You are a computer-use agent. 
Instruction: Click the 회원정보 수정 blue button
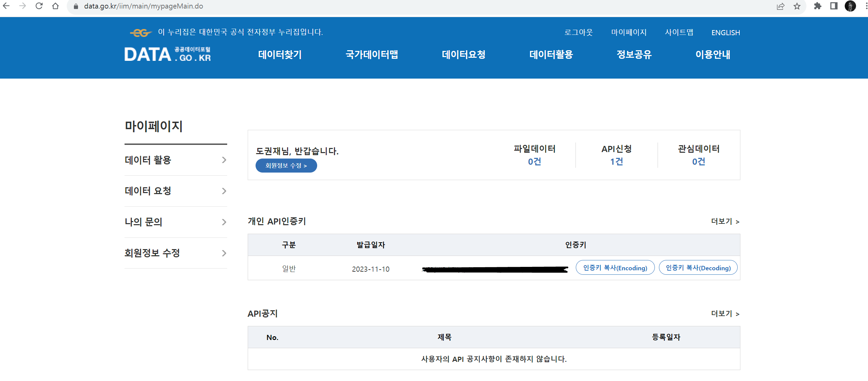pyautogui.click(x=286, y=166)
